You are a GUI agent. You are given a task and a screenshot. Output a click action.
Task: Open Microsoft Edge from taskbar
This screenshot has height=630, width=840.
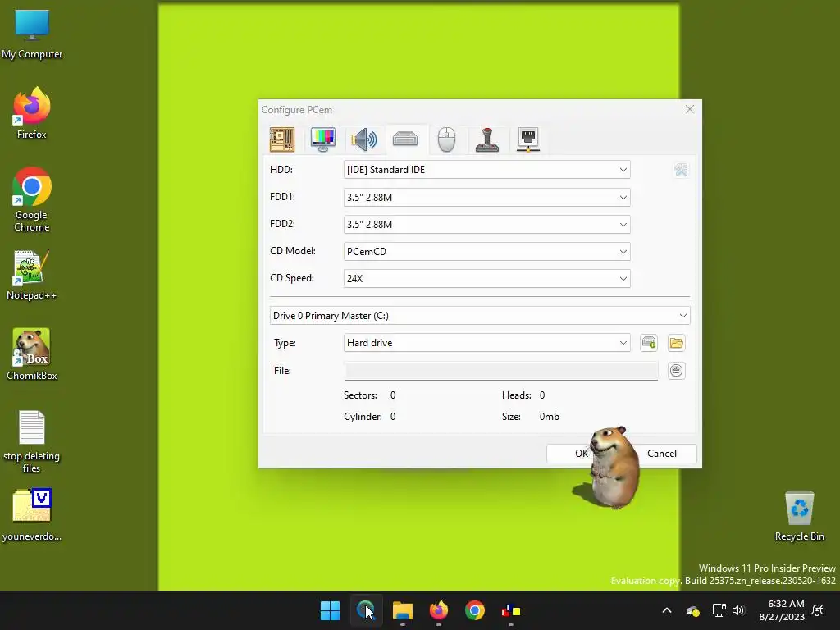click(x=366, y=610)
